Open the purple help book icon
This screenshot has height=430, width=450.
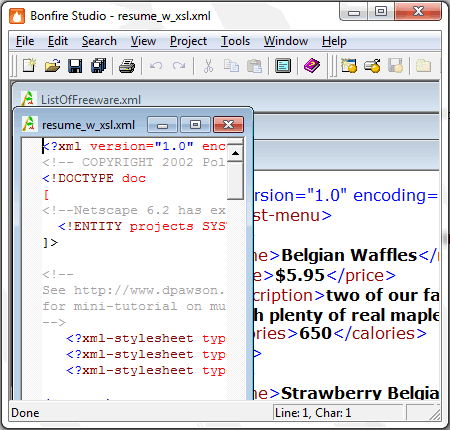312,66
